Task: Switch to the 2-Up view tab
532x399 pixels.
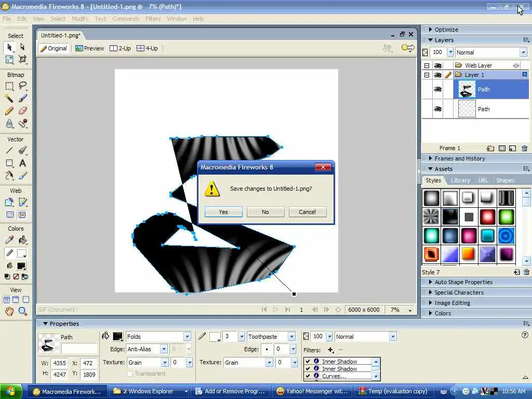Action: tap(120, 48)
